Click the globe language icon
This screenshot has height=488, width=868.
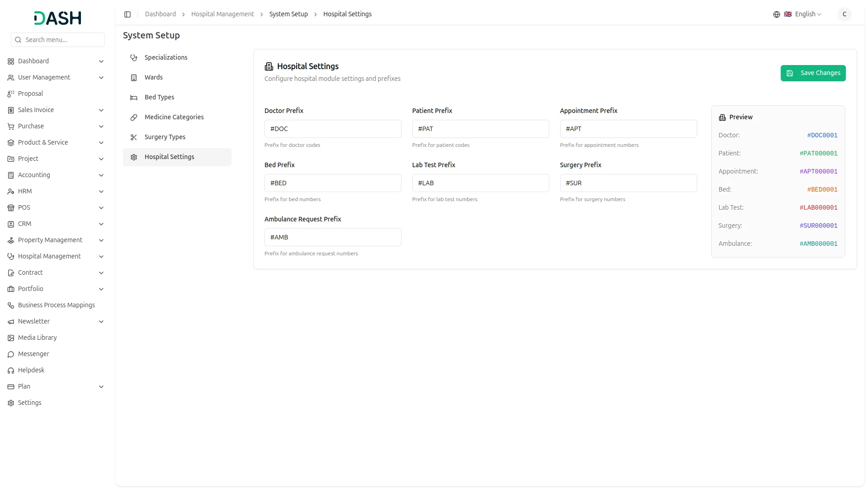point(776,14)
